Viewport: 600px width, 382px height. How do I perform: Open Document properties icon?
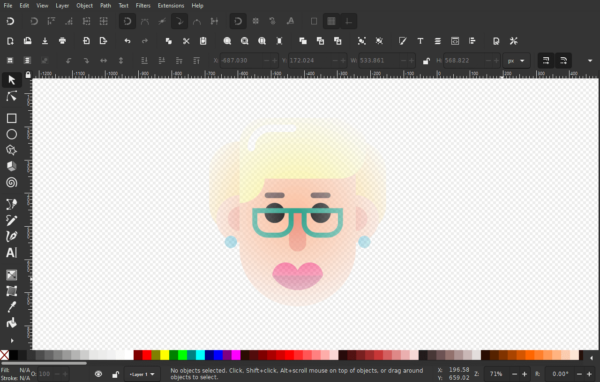[x=496, y=41]
